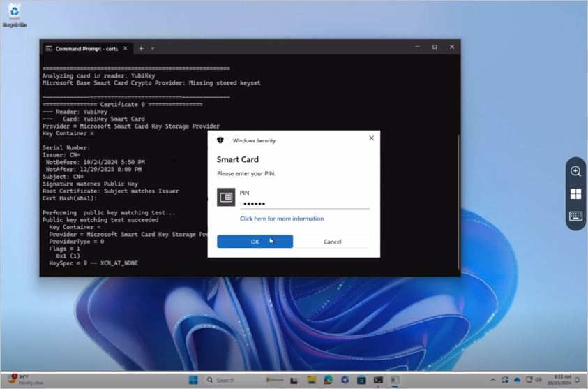This screenshot has height=389, width=588.
Task: Click the sync status tray icon
Action: pos(505,380)
